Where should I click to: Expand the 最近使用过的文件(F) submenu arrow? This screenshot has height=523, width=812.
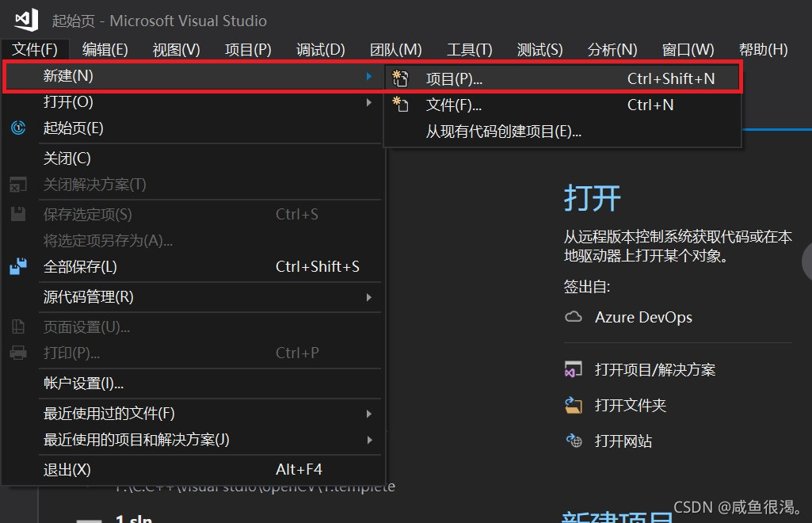(368, 414)
